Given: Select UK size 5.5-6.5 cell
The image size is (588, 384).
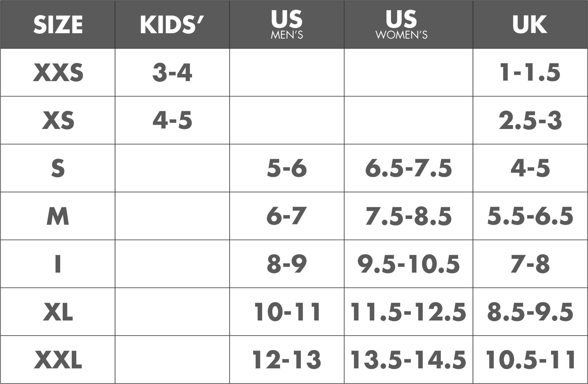Looking at the screenshot, I should tap(530, 216).
